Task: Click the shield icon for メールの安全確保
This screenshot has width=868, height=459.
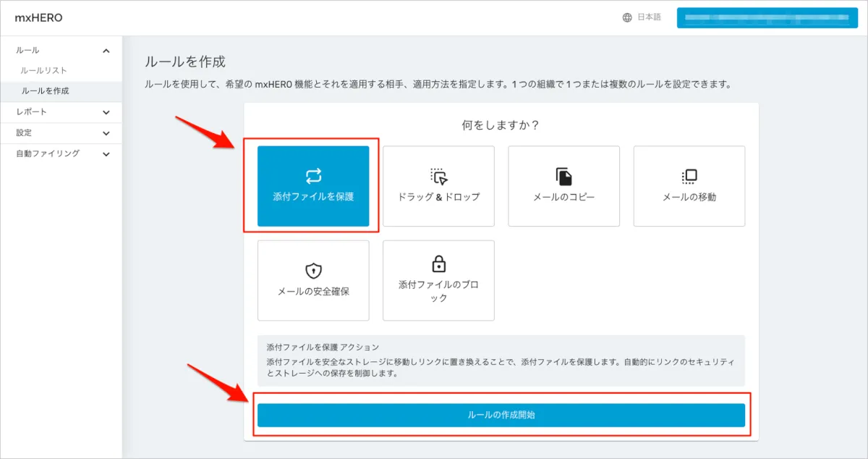Action: [x=313, y=271]
